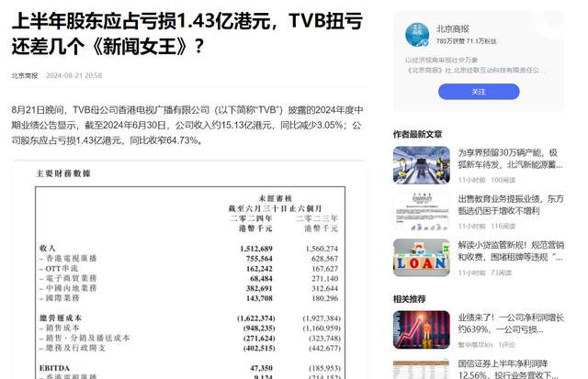Click the 2023 revenue value 1,560,274

pos(322,249)
